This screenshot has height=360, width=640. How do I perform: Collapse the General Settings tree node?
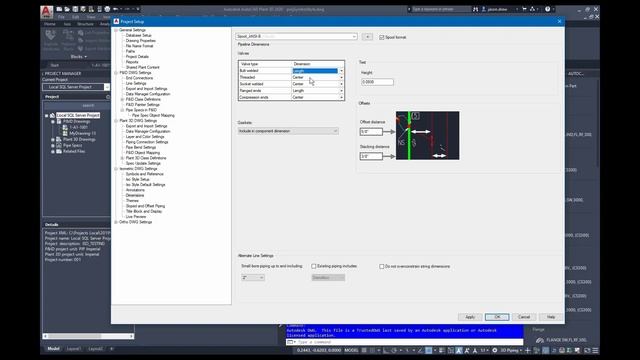(x=116, y=30)
